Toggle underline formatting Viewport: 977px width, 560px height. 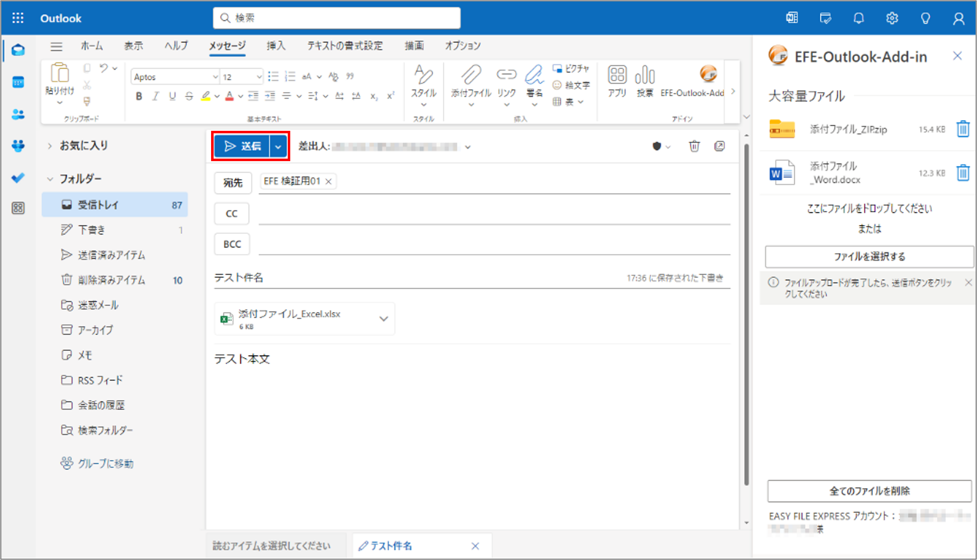click(172, 97)
